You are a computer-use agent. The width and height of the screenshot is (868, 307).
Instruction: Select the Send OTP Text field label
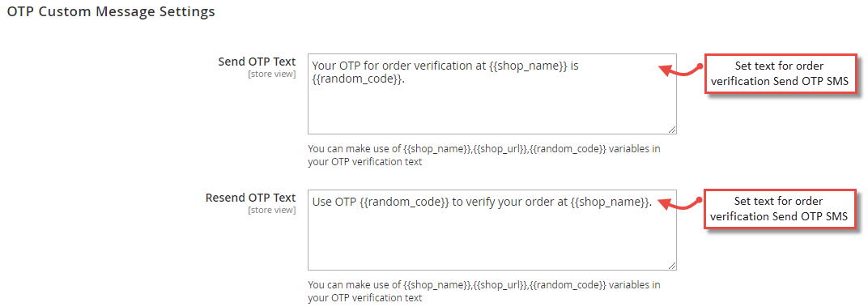[257, 61]
